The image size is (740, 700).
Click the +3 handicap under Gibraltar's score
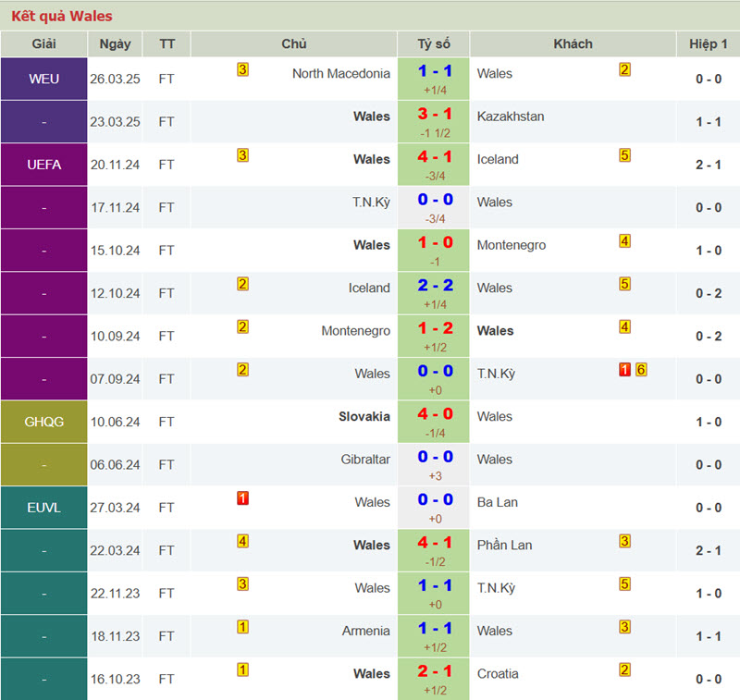[x=435, y=476]
